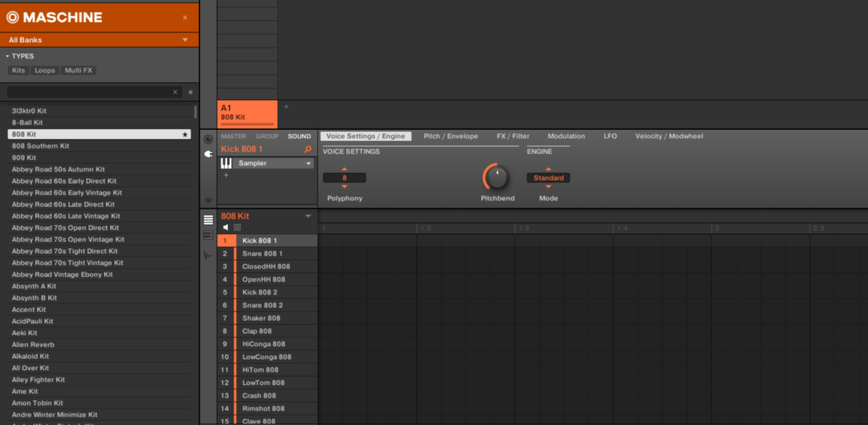Click the Maschine logo icon in the browser header

pos(14,17)
